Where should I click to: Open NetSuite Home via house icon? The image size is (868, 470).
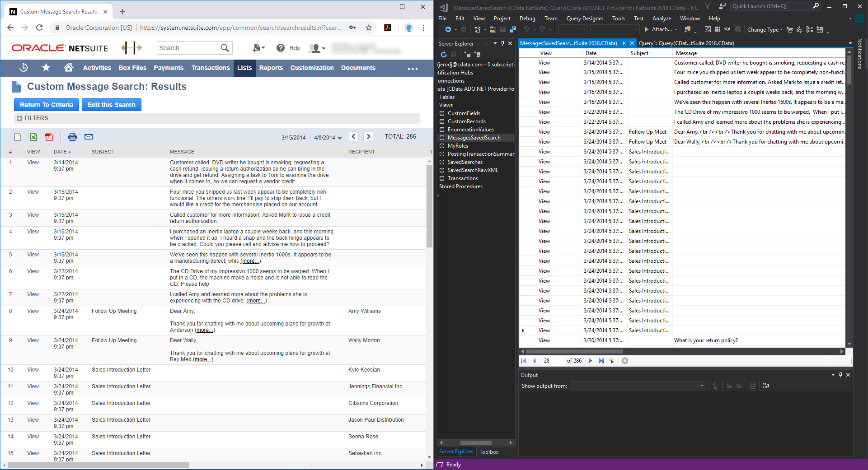click(69, 68)
